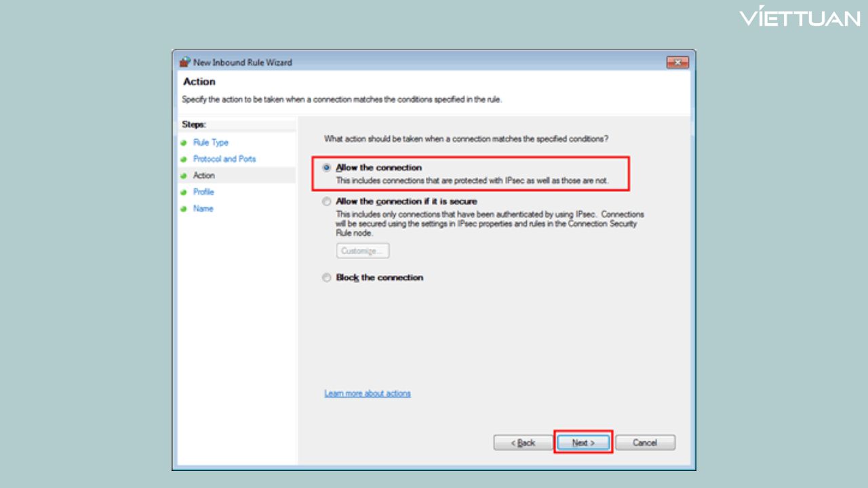Image resolution: width=868 pixels, height=488 pixels.
Task: Choose 'Allow the connection if it is secure'
Action: pos(328,201)
